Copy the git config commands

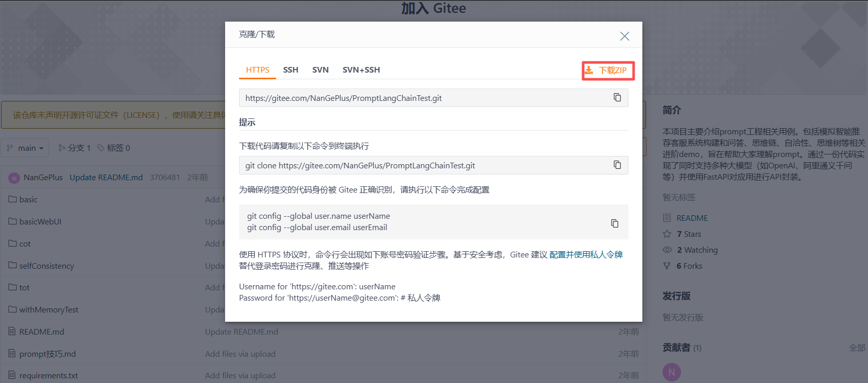click(x=615, y=223)
